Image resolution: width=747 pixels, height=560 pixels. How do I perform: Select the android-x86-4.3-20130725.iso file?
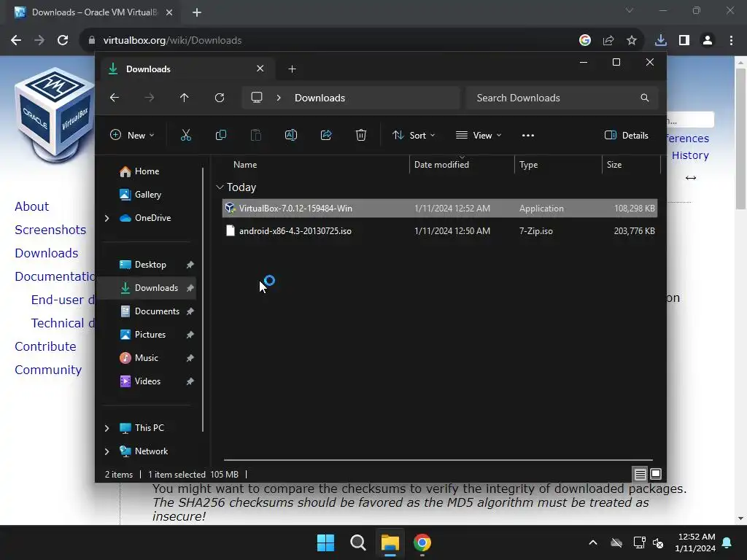(440, 231)
